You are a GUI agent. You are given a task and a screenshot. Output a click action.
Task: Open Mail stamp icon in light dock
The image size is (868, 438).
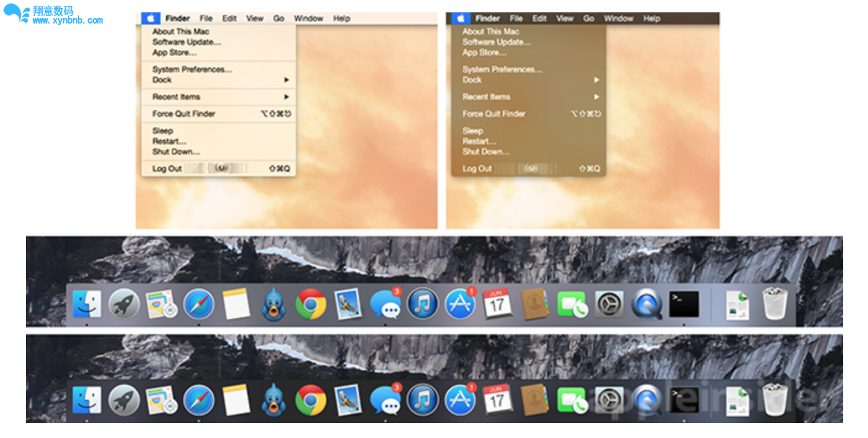point(348,305)
